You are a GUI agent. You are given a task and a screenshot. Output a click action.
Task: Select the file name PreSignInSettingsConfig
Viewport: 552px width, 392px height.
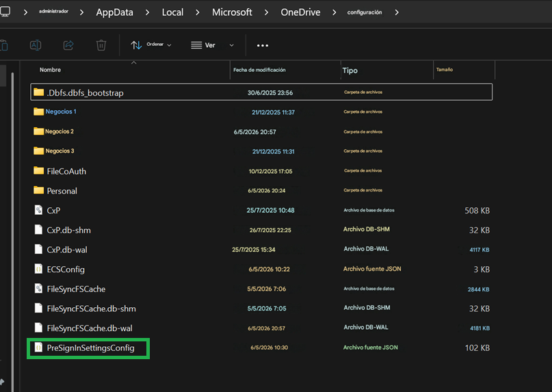[x=91, y=348]
